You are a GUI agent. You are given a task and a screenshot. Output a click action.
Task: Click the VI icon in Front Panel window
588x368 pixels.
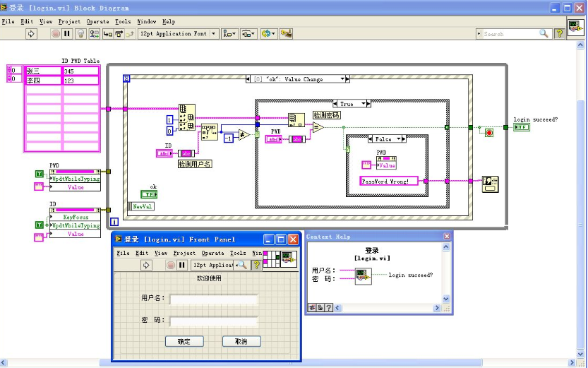[289, 259]
